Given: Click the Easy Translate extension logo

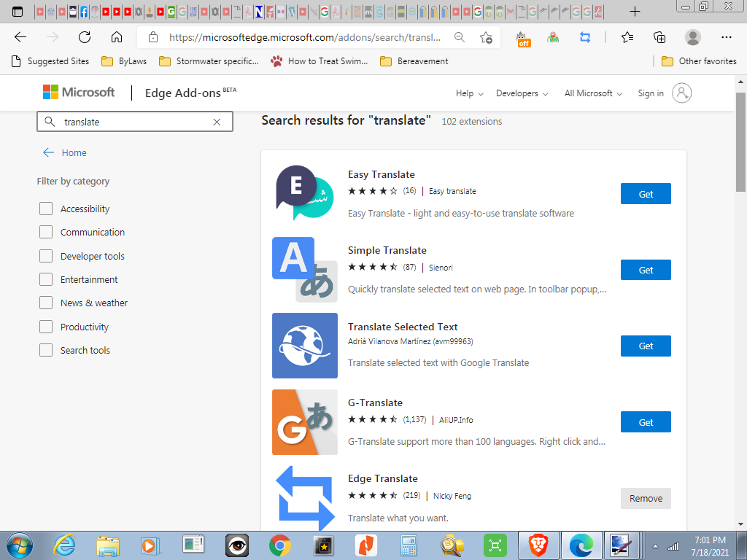Looking at the screenshot, I should (x=304, y=193).
